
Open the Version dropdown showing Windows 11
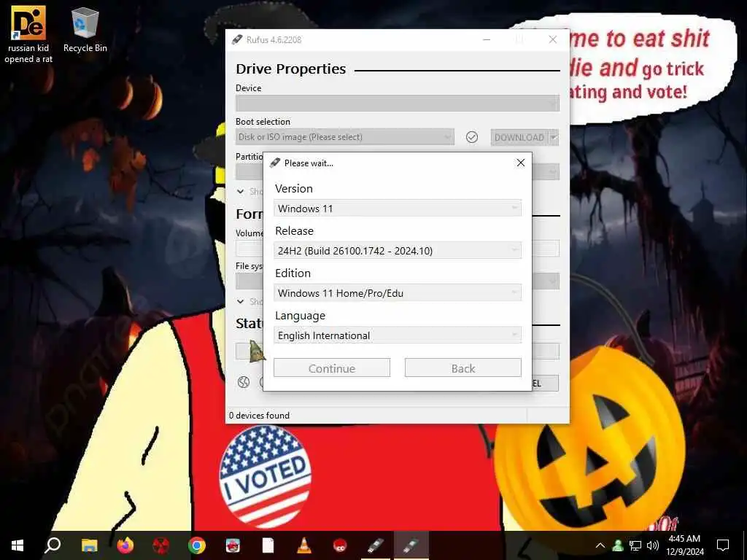398,209
